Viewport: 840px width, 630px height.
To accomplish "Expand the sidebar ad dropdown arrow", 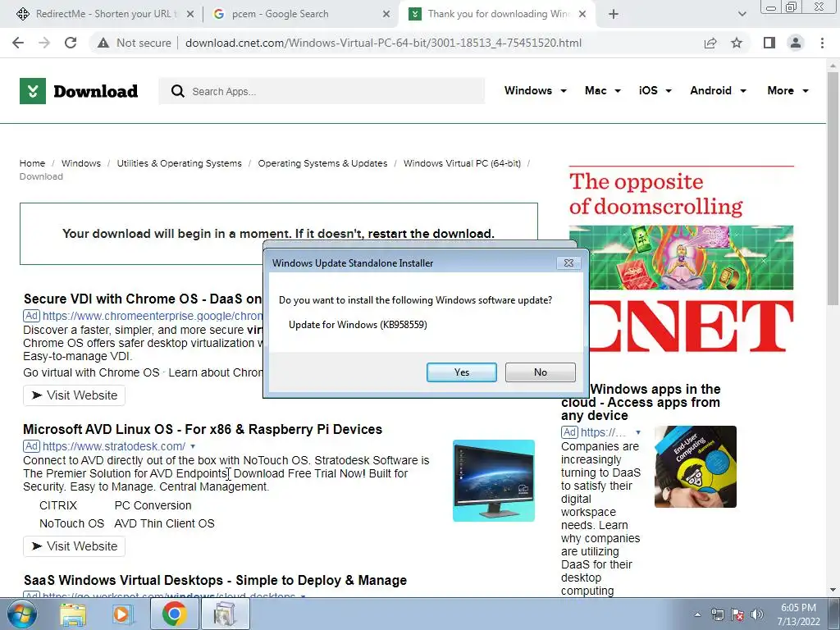I will coord(638,432).
